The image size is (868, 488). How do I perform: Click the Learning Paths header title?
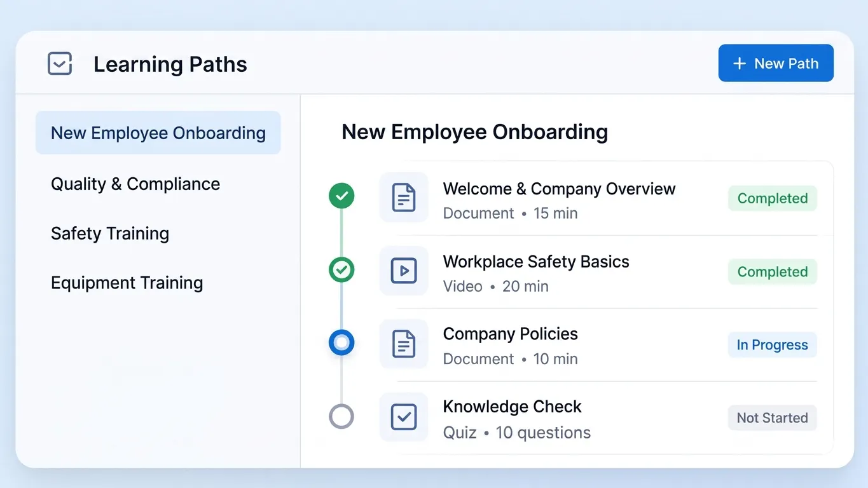[x=170, y=64]
